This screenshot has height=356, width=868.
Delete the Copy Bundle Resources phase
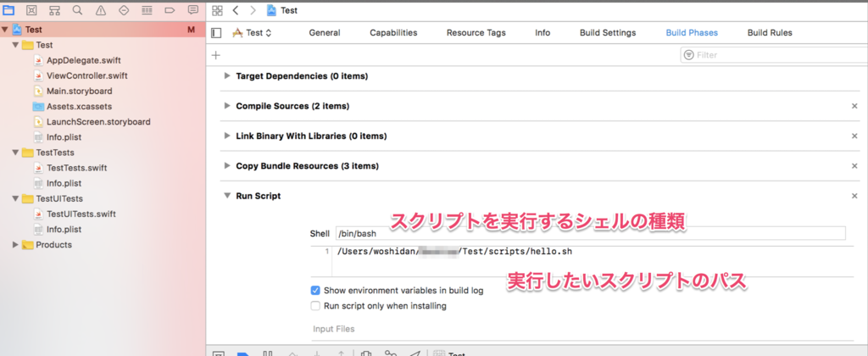[x=854, y=165]
